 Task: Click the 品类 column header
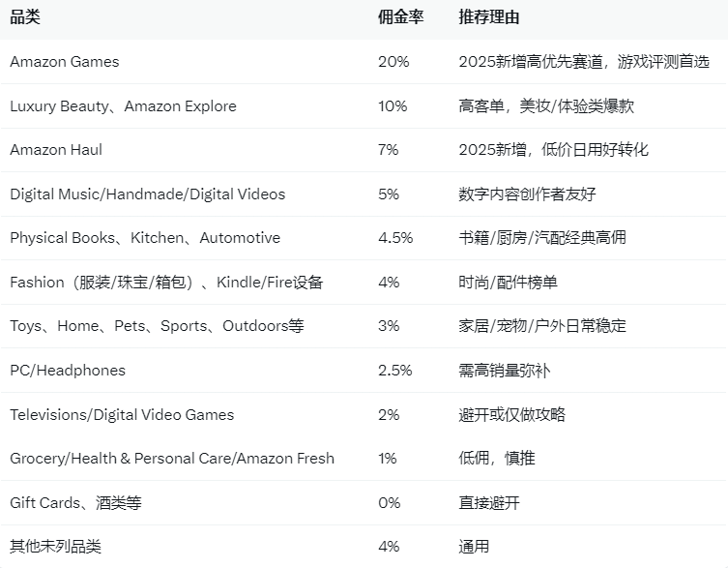pyautogui.click(x=25, y=17)
